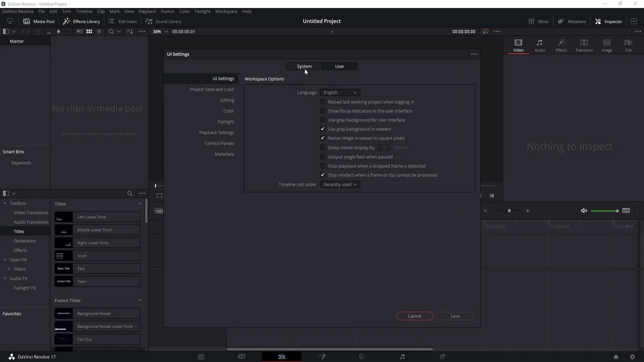Expand the Filters tree item

pyautogui.click(x=9, y=269)
